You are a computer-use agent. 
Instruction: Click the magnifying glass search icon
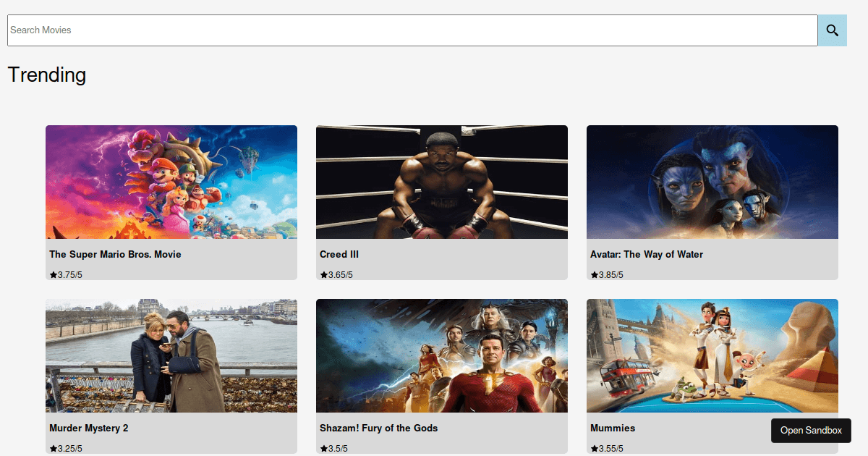pos(832,30)
